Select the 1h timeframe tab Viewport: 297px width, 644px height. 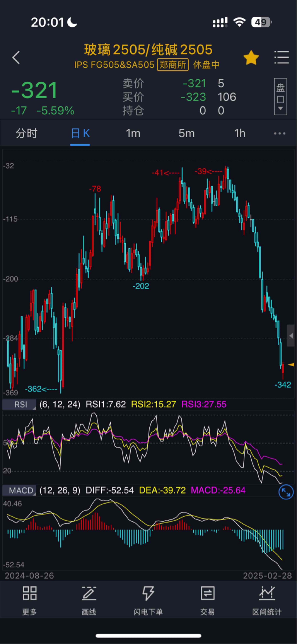coord(240,133)
